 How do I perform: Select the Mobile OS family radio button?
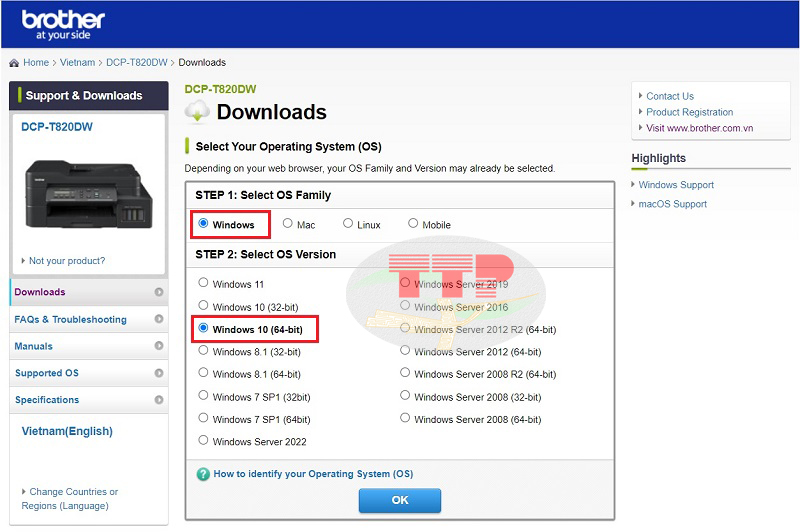[413, 223]
